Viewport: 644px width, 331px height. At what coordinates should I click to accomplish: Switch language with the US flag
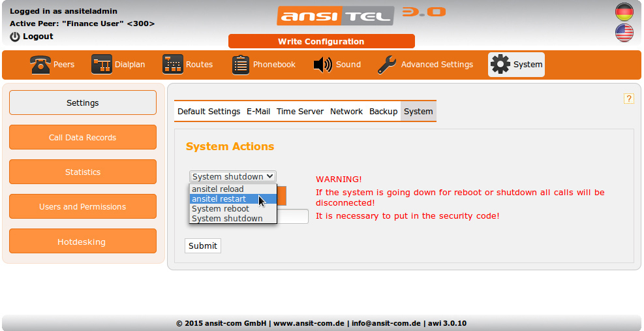pos(624,33)
